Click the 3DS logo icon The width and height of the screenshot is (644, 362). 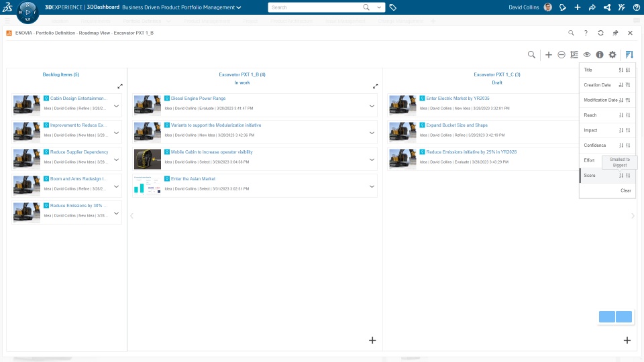click(x=7, y=7)
